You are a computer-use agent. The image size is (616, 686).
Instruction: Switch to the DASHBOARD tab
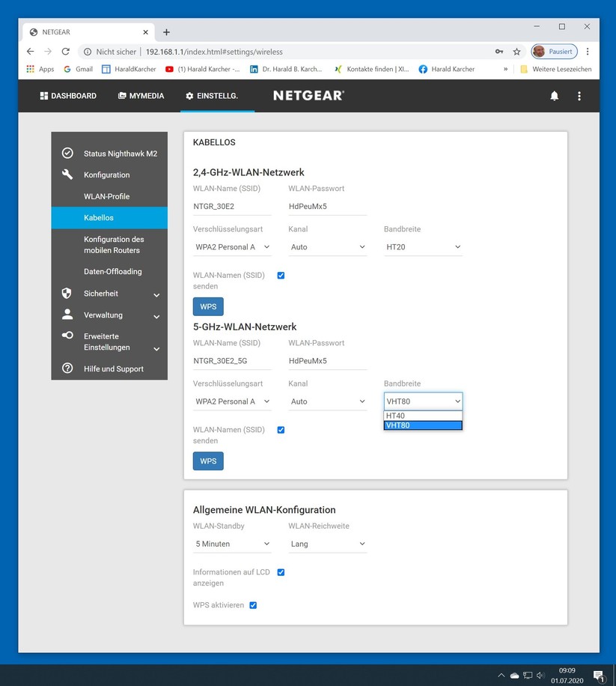(68, 96)
